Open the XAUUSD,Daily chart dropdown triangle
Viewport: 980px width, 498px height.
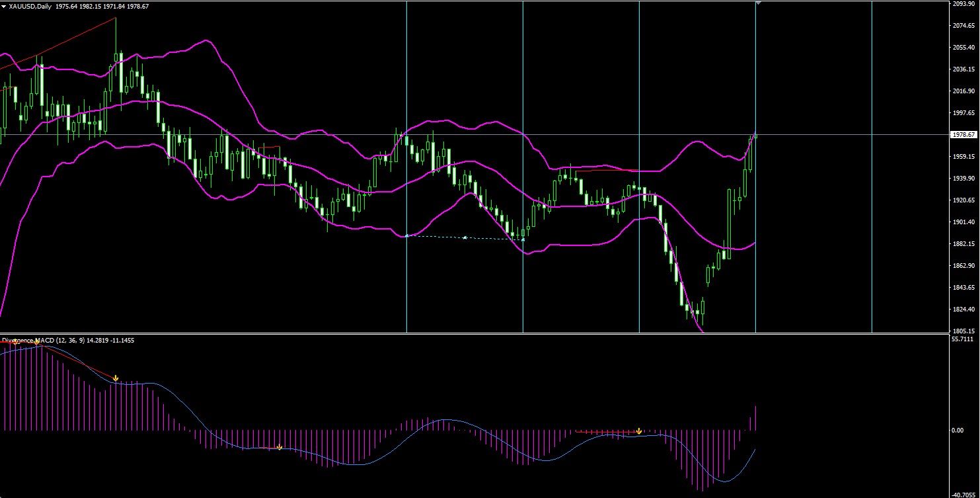click(x=4, y=6)
